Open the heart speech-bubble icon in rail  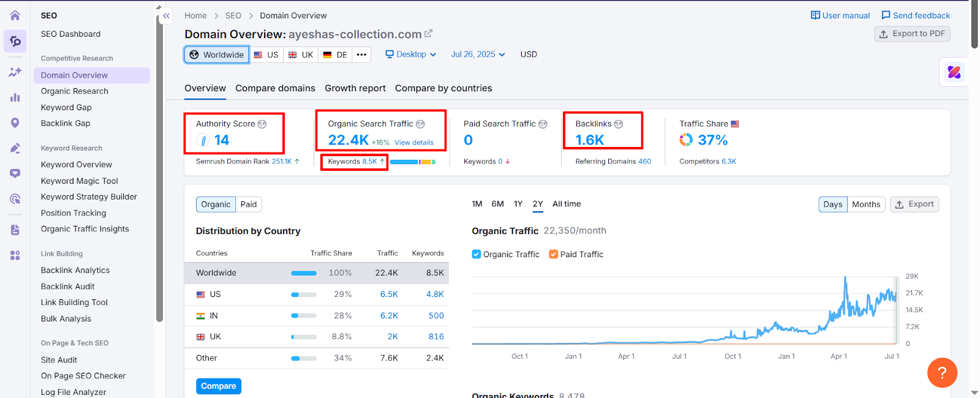[15, 173]
